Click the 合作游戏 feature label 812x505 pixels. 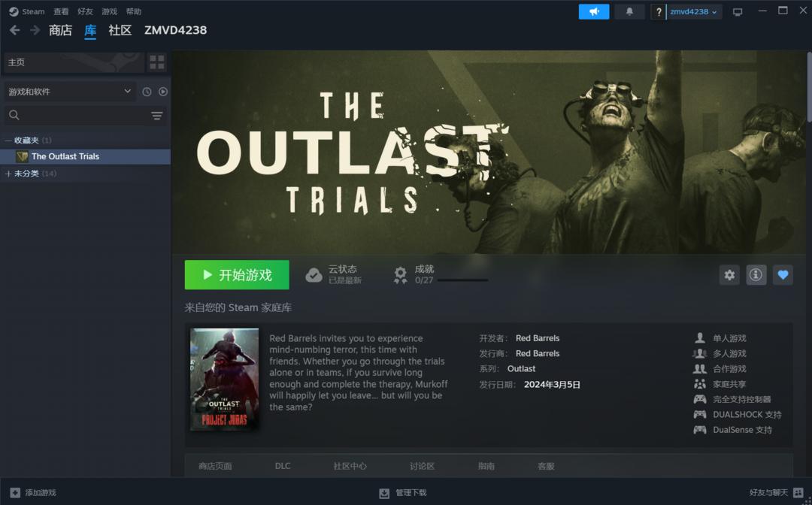point(729,369)
